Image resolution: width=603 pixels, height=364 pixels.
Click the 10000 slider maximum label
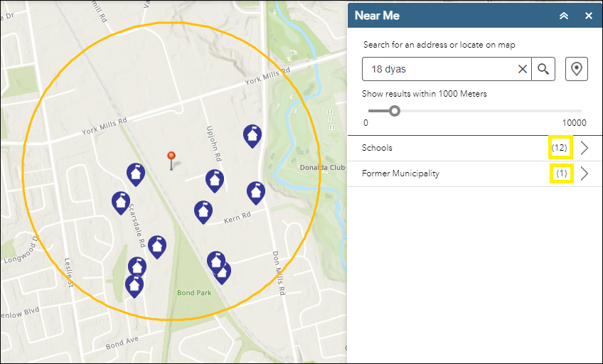[x=574, y=123]
